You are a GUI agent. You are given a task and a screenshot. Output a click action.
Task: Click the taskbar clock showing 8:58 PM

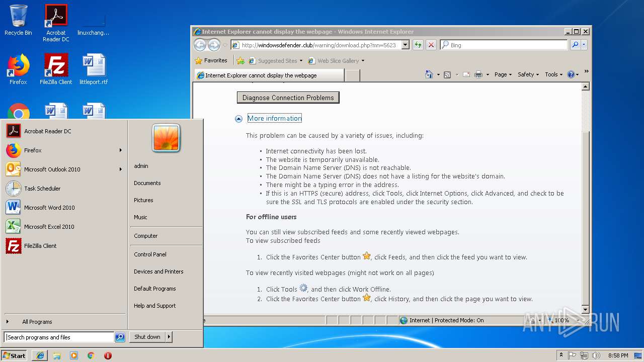pos(618,355)
